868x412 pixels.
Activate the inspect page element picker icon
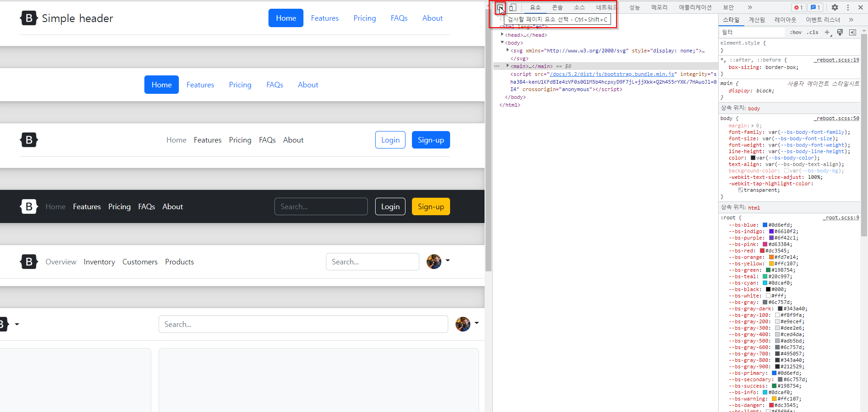coord(500,7)
